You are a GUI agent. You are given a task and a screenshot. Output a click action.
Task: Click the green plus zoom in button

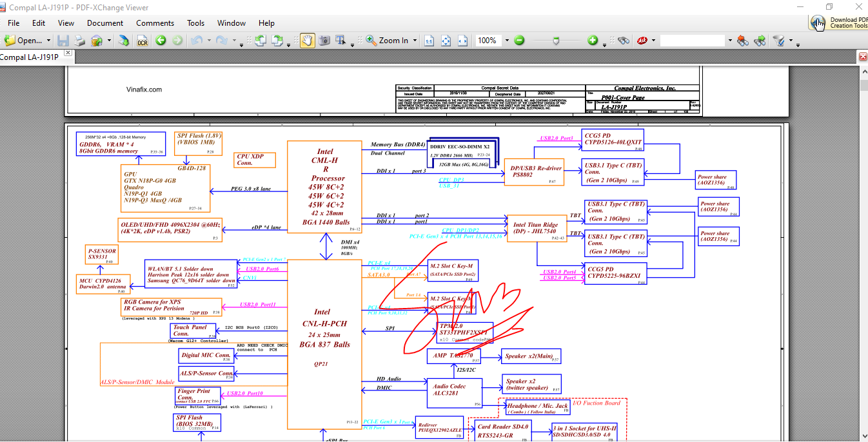click(593, 41)
